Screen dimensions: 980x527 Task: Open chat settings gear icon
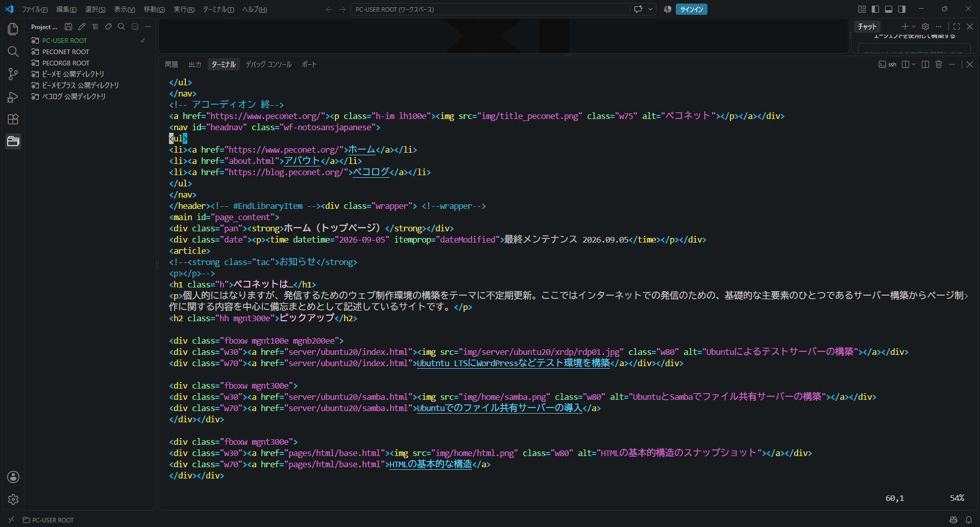point(925,27)
